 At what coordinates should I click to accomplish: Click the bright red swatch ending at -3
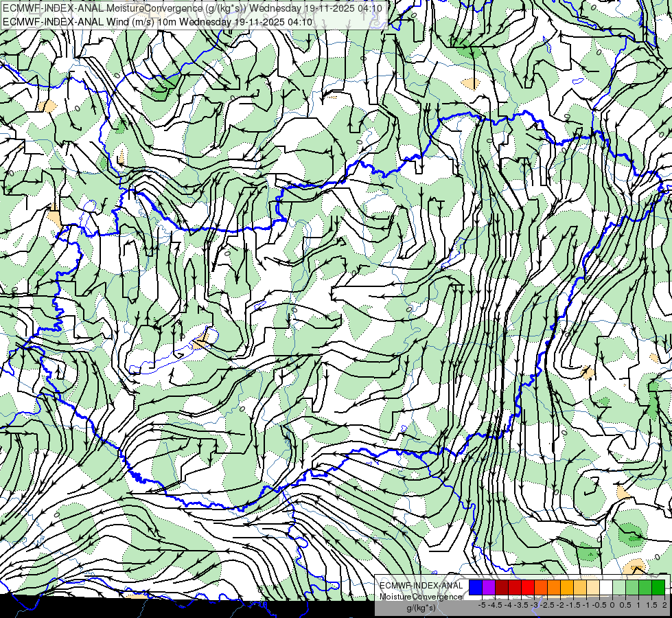click(x=528, y=587)
